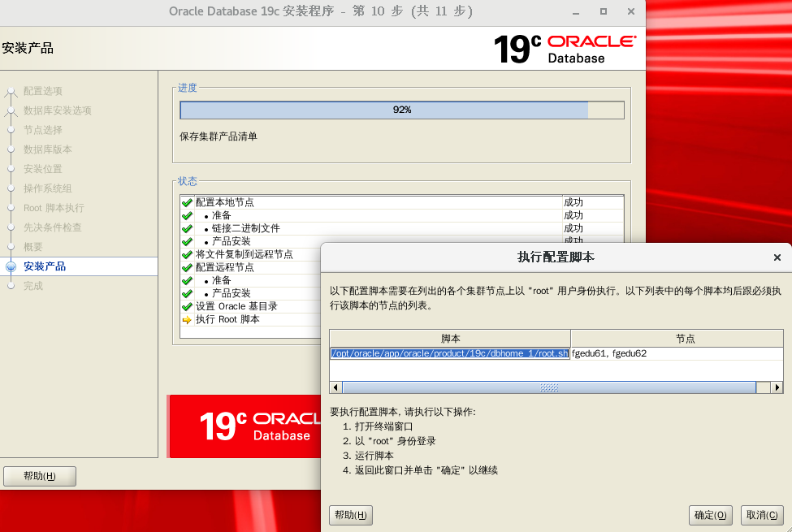Close the Oracle installer window

[631, 11]
